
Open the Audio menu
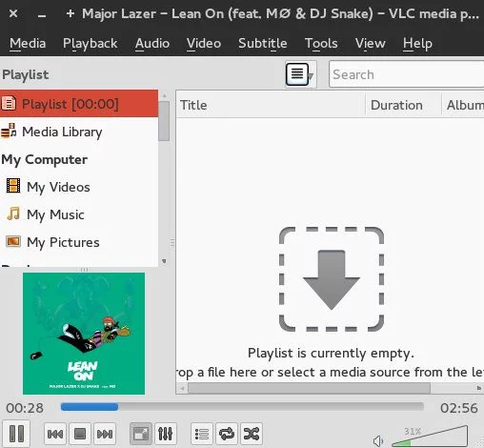coord(152,43)
